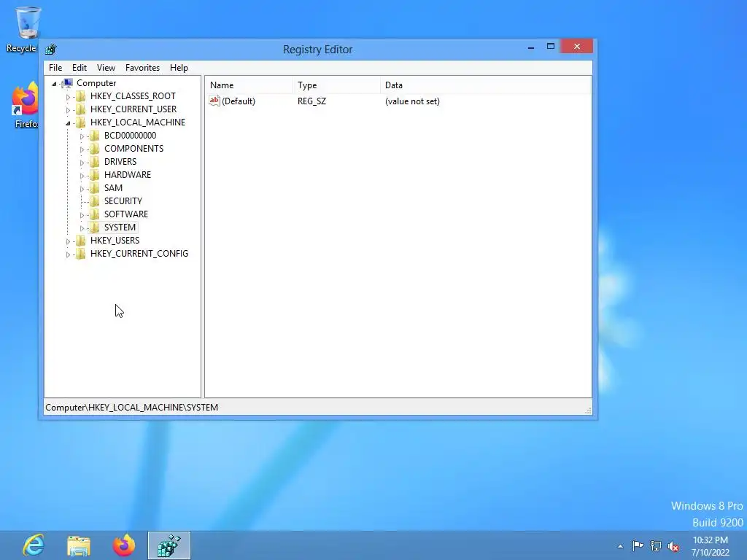Expand HKEY_CURRENT_CONFIG arrow
Image resolution: width=747 pixels, height=560 pixels.
[x=68, y=254]
